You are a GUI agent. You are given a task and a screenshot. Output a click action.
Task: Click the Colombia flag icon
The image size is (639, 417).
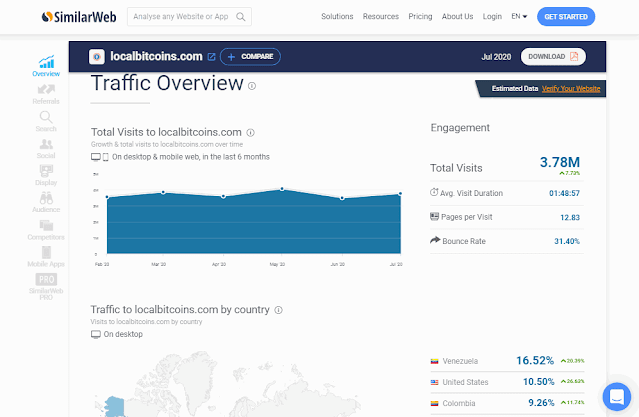tap(434, 404)
